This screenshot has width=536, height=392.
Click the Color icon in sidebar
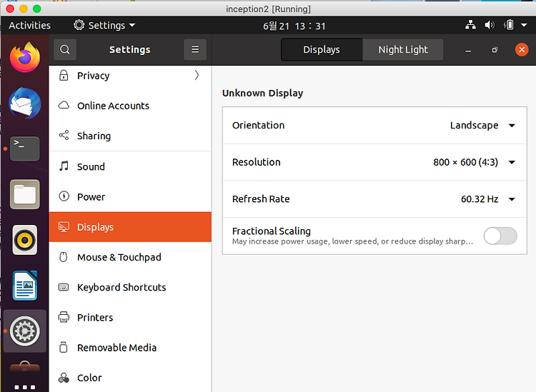tap(64, 378)
